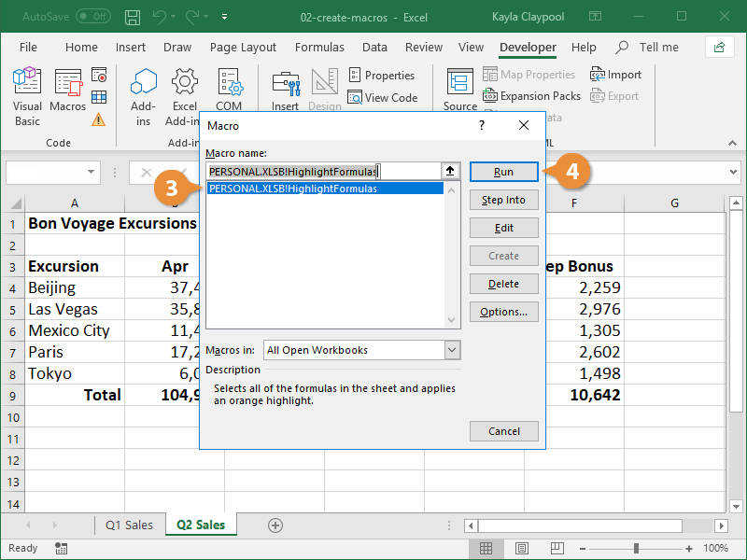The image size is (747, 560).
Task: Redo the last action
Action: coord(193,17)
